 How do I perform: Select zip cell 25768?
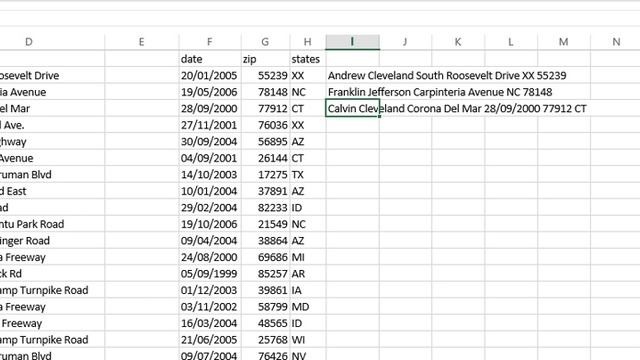click(265, 340)
